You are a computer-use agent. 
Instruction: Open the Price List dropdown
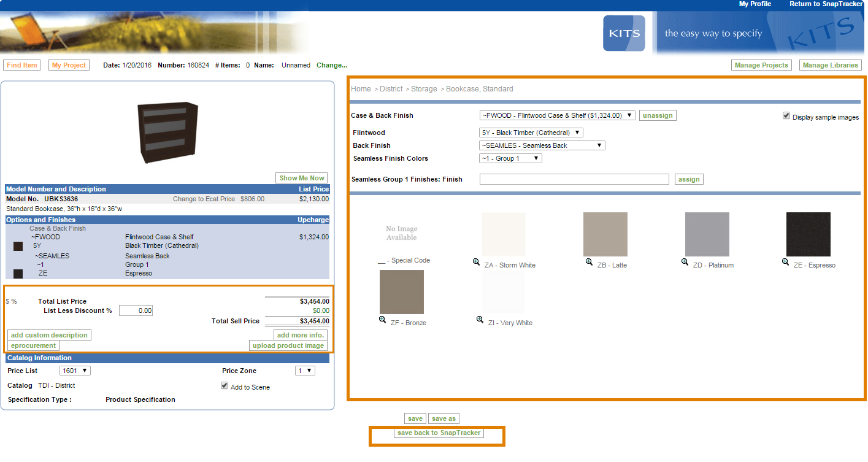(75, 371)
